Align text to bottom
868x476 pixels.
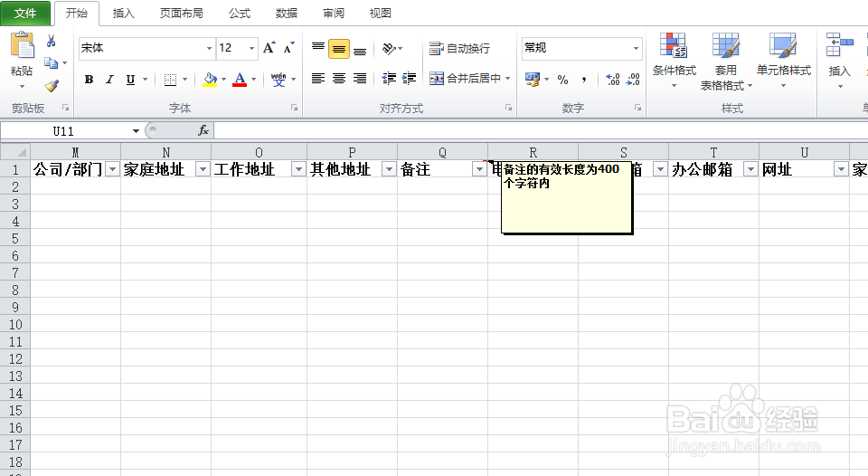[360, 49]
